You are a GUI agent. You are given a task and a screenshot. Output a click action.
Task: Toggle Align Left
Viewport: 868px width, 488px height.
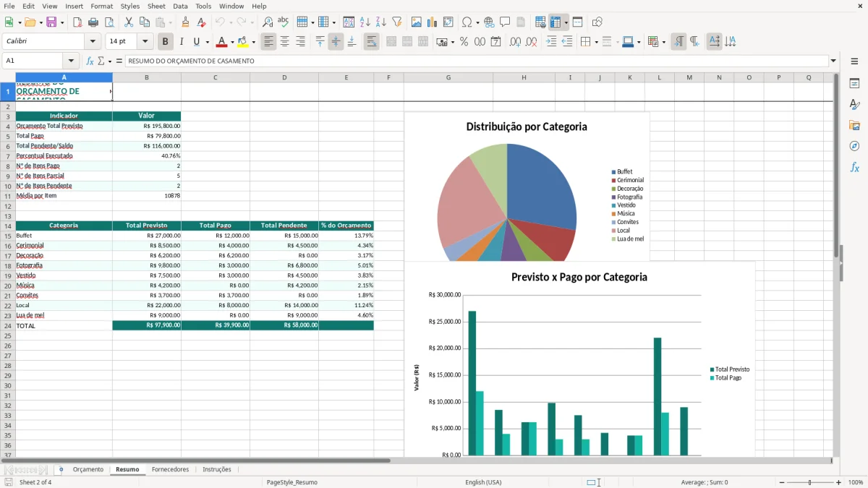[x=268, y=42]
